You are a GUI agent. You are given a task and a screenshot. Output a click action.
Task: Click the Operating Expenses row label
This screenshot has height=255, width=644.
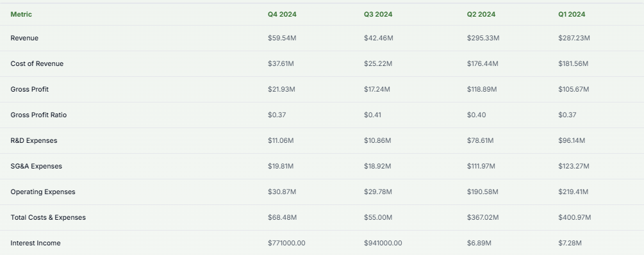43,192
